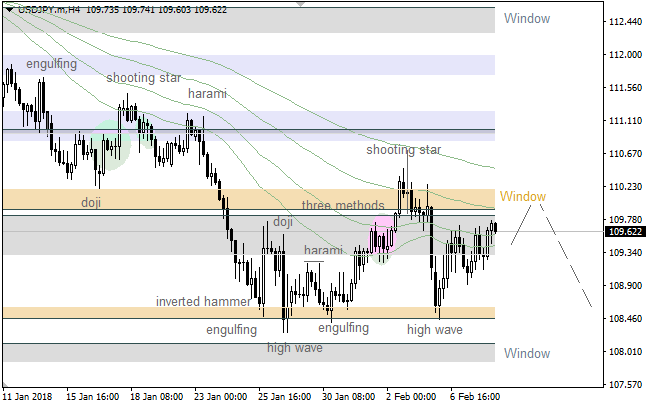Open the USDJPY.m,H4 chart symbol arrow
The image size is (646, 408).
tap(8, 8)
